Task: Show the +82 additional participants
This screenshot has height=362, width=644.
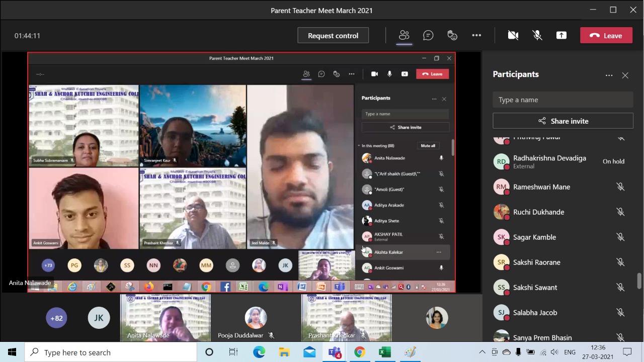Action: pos(56,318)
